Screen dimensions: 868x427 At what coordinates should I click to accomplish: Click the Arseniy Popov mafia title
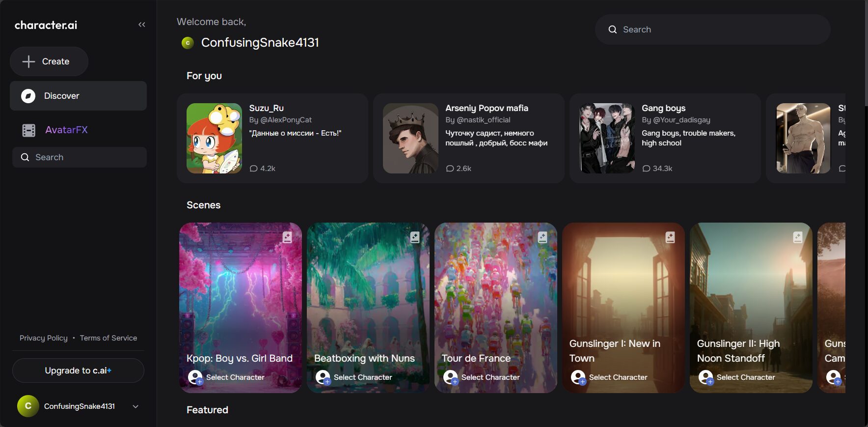(x=487, y=108)
